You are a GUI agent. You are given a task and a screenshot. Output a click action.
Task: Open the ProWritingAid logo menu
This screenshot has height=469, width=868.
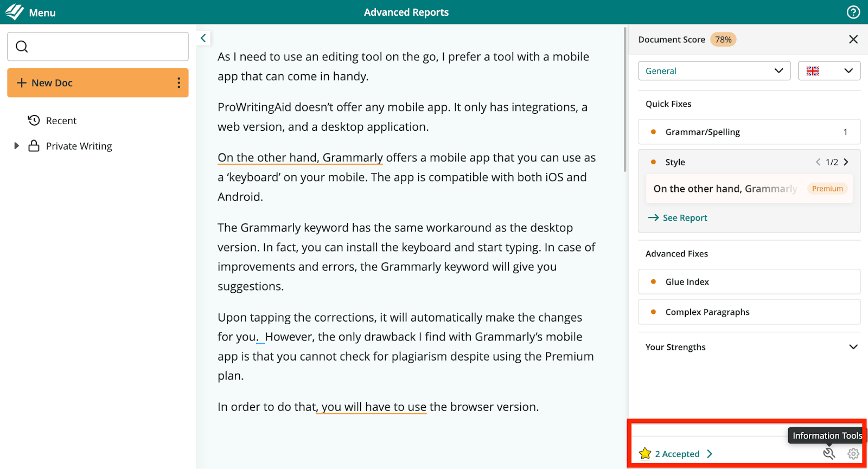pos(15,12)
